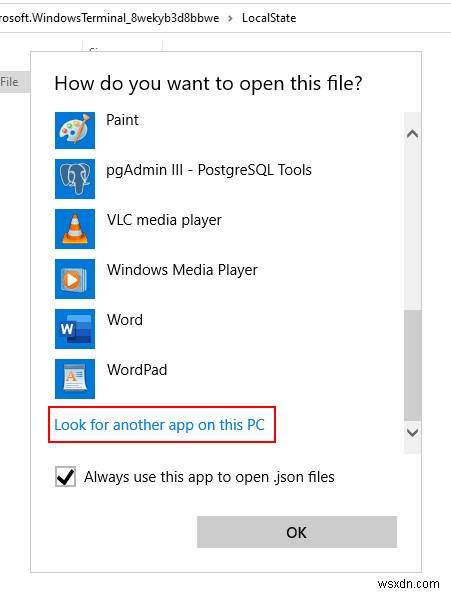Click the pgAdmin III - PostgreSQL Tools label
This screenshot has width=451, height=594.
(x=209, y=170)
